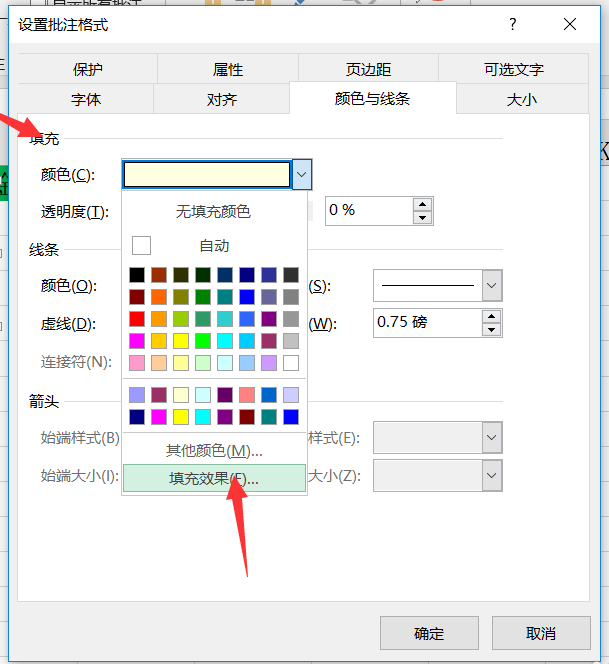Image resolution: width=609 pixels, height=664 pixels.
Task: Open the line style (S) dropdown
Action: point(491,285)
